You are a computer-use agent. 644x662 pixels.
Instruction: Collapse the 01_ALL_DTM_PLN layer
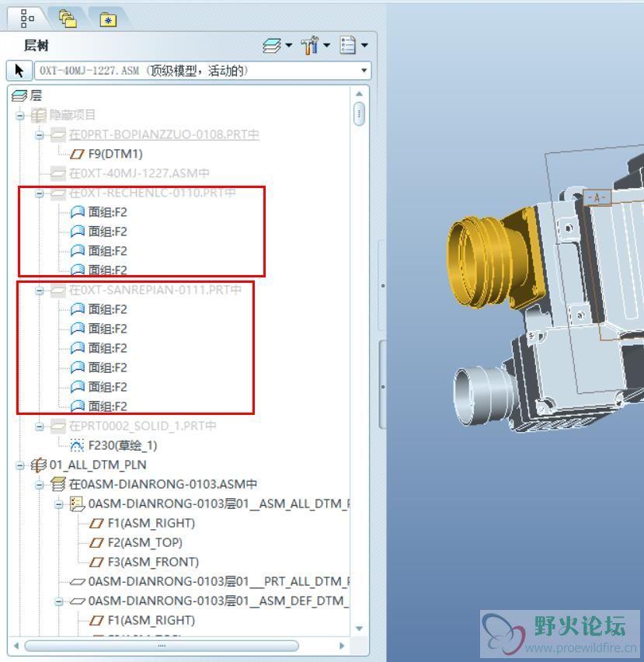[x=20, y=465]
